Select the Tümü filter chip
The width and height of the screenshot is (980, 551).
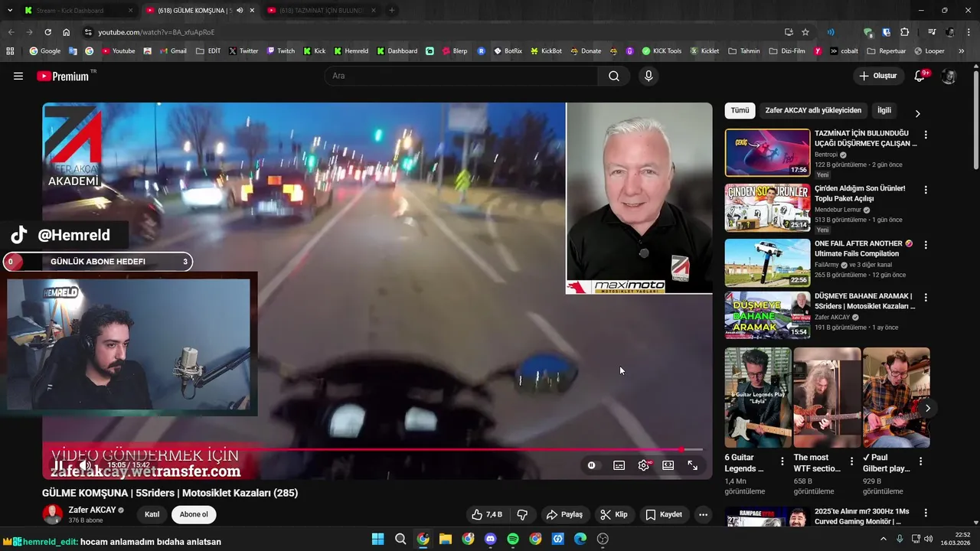(740, 110)
